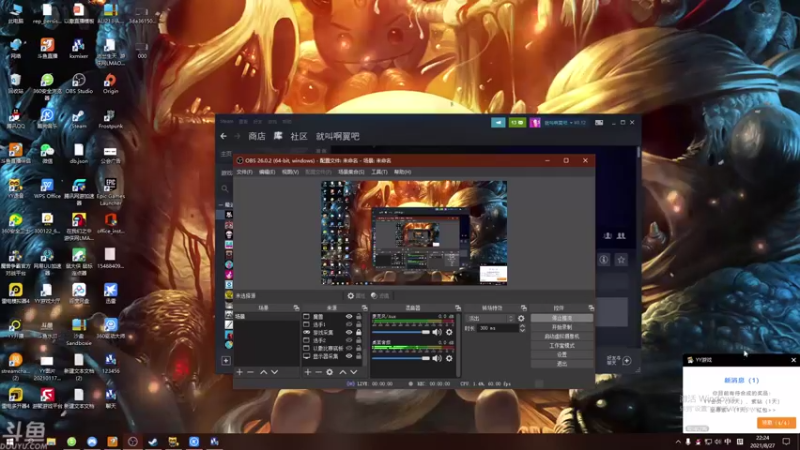
Task: Click the 300 ms duration input field
Action: [497, 329]
